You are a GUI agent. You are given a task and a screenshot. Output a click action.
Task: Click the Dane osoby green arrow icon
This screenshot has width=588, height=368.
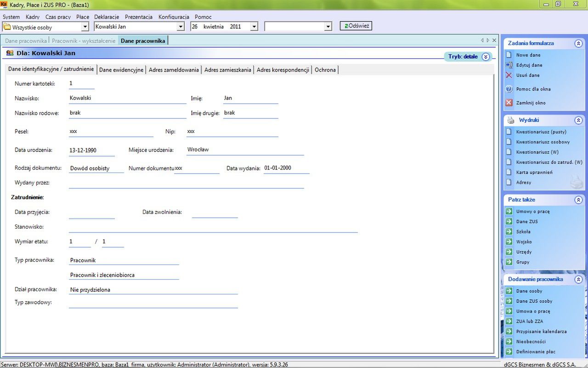pos(509,291)
